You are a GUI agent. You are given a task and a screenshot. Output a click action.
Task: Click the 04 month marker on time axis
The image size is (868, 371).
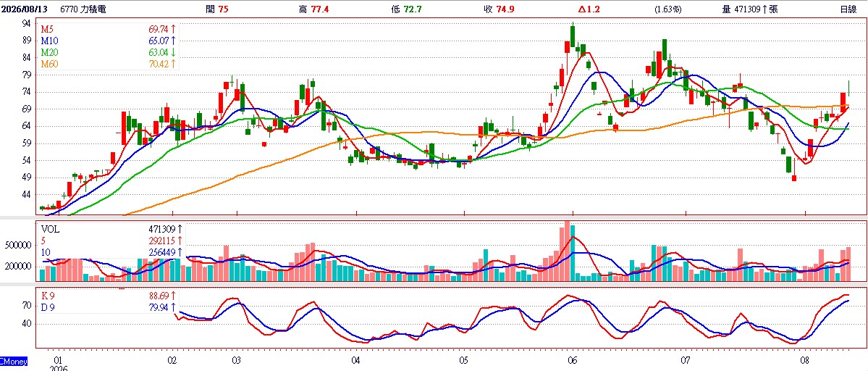pyautogui.click(x=355, y=360)
